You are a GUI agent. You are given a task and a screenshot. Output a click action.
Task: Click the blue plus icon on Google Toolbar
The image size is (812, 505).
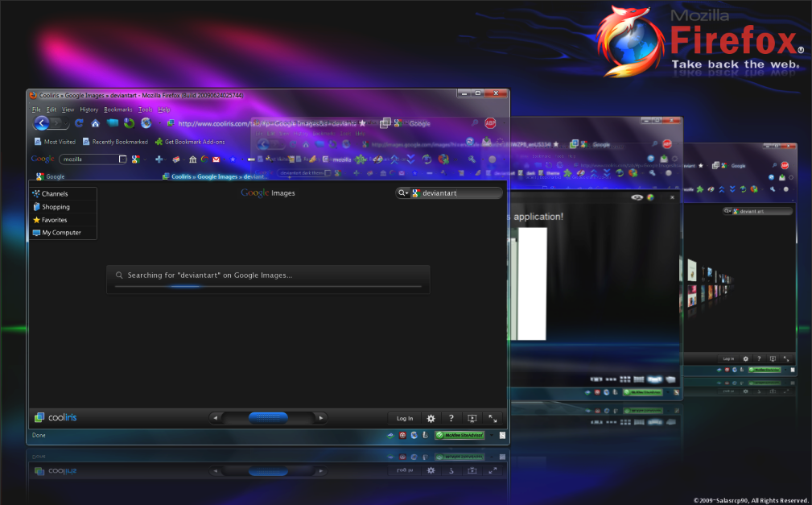coord(159,159)
